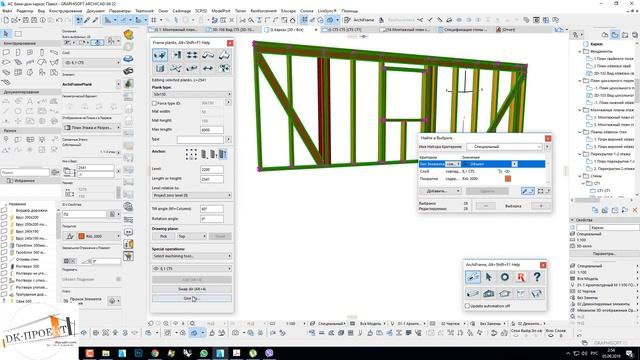Open the Документ menu
The width and height of the screenshot is (640, 360).
(96, 11)
